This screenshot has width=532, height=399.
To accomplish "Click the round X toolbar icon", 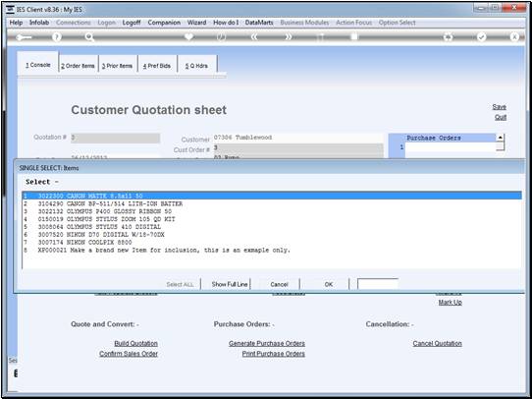I will 514,37.
